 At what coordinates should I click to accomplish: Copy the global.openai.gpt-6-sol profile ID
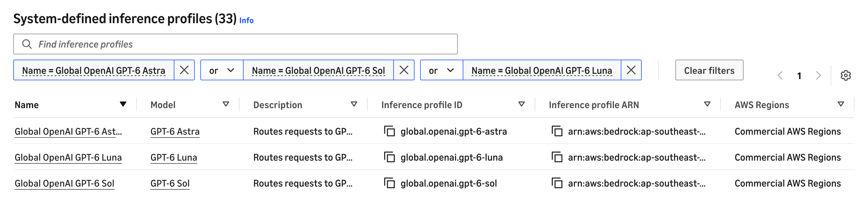pos(389,183)
